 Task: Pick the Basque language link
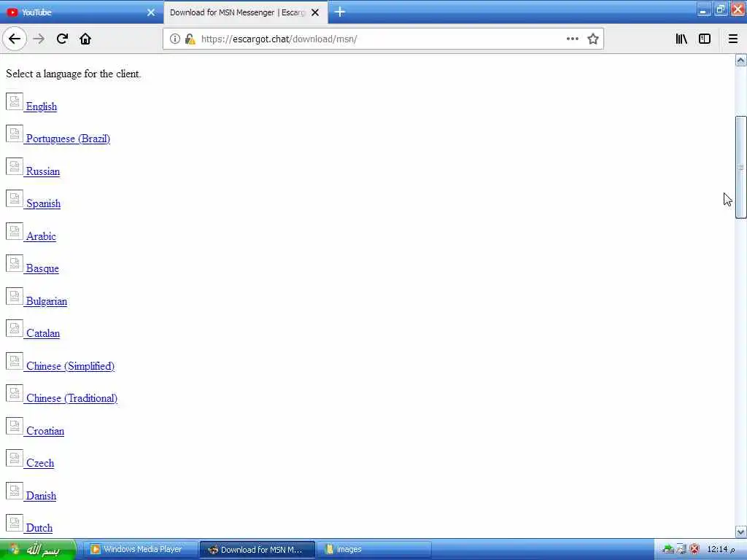42,268
